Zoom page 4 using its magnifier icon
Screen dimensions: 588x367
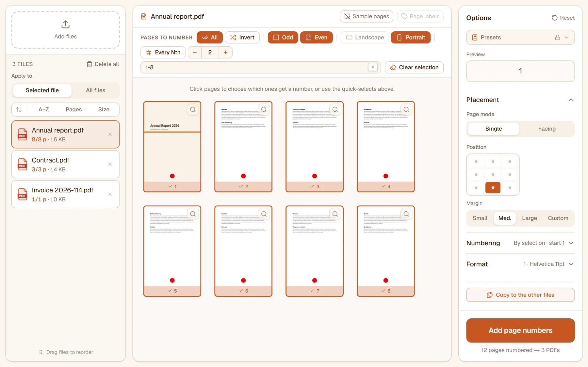(x=406, y=110)
